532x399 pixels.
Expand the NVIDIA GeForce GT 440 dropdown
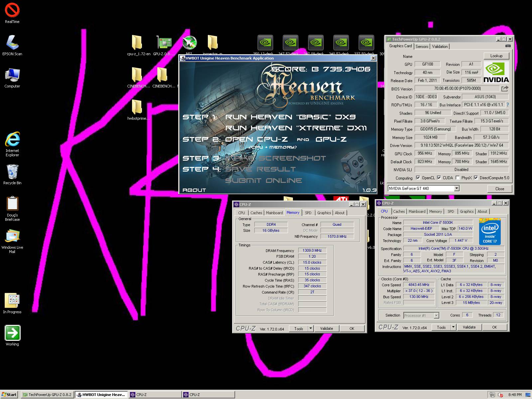click(457, 188)
